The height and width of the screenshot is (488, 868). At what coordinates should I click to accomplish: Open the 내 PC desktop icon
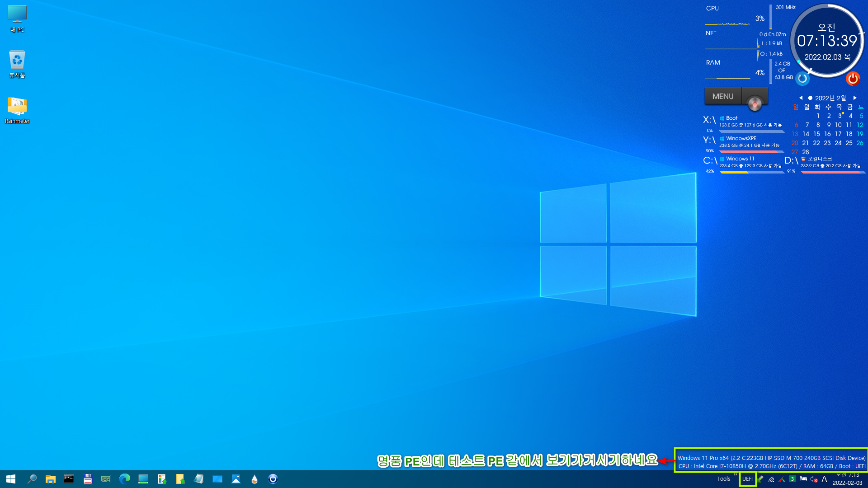(x=17, y=19)
